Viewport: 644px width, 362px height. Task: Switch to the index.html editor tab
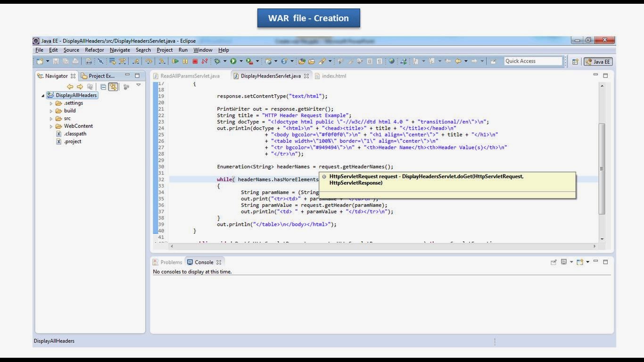[335, 76]
